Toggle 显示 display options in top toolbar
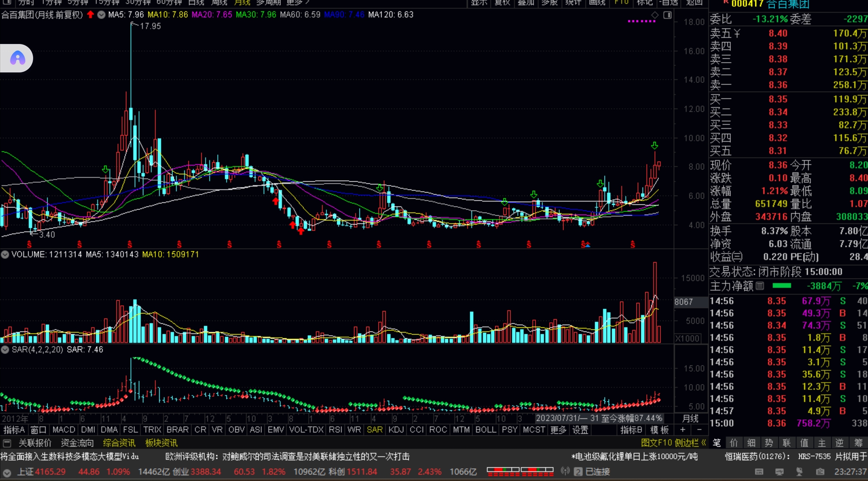 479,3
